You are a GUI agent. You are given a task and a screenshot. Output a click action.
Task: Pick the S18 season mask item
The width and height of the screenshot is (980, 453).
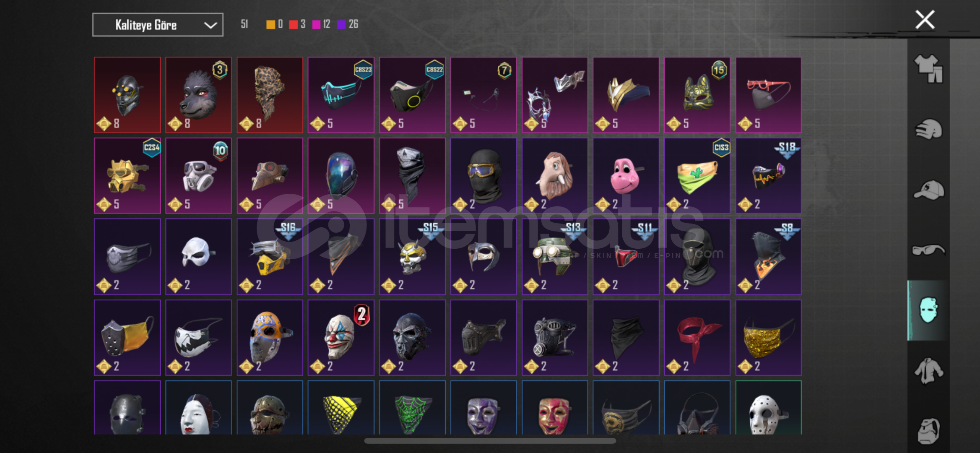click(x=768, y=176)
